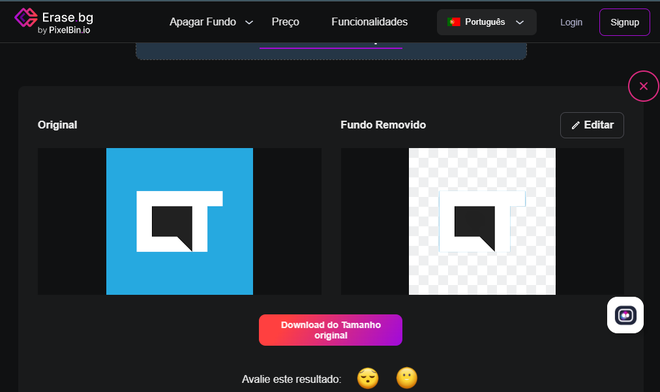Open the Português language dropdown
The height and width of the screenshot is (392, 660).
pos(487,22)
